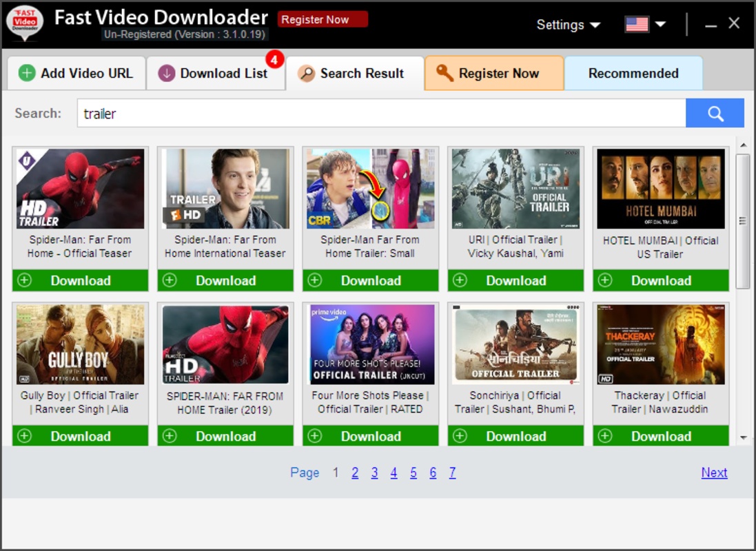Click the green plus Add Video URL icon
Image resolution: width=756 pixels, height=551 pixels.
[27, 74]
